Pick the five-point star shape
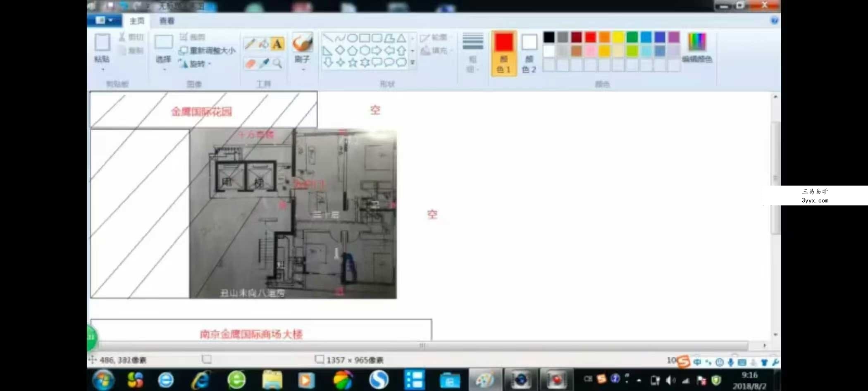This screenshot has width=868, height=391. coord(352,62)
